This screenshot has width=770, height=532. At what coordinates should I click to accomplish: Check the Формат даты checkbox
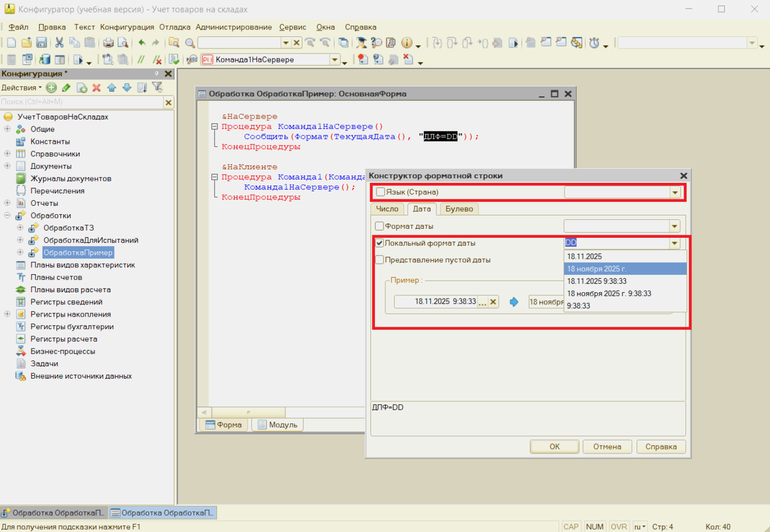point(379,226)
